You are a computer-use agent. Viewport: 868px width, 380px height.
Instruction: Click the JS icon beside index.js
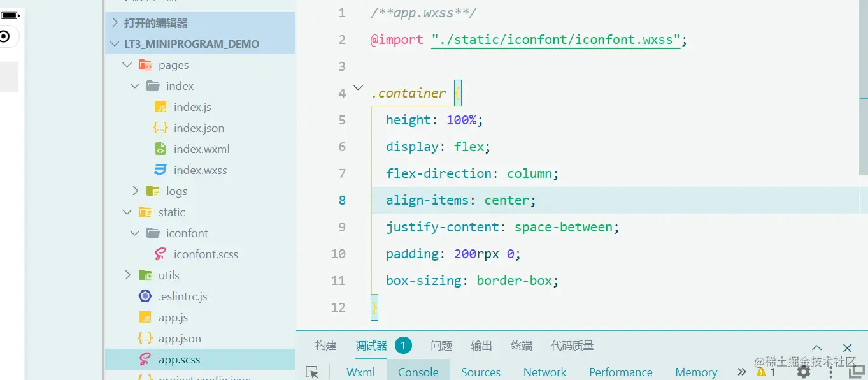[x=160, y=107]
